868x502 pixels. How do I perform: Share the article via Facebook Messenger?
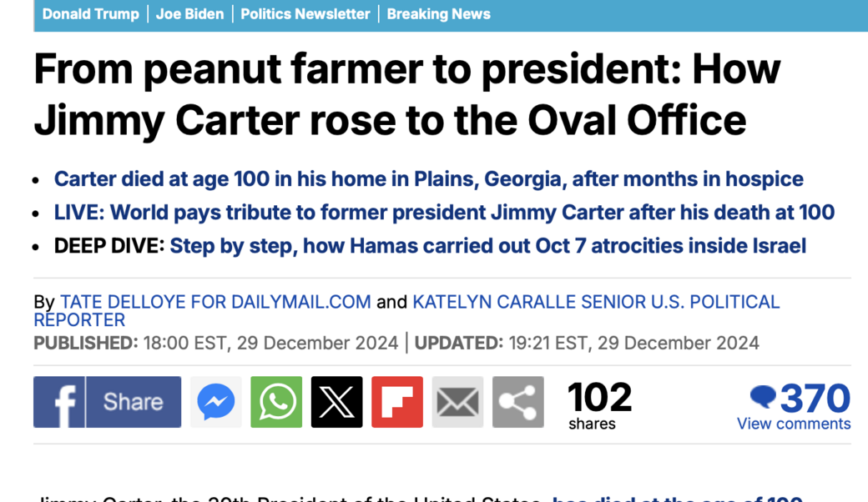(215, 402)
